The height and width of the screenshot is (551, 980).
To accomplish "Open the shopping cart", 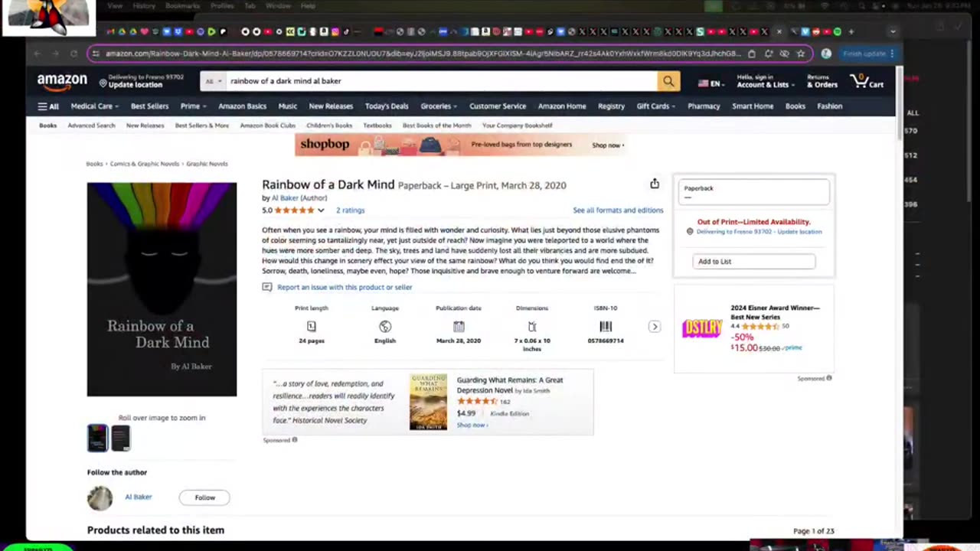I will pyautogui.click(x=867, y=80).
